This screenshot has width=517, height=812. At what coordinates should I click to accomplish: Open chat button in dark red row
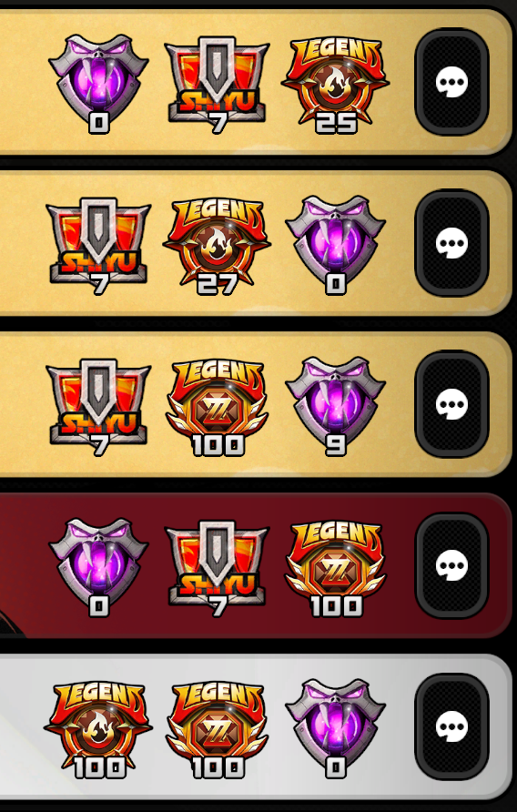(451, 565)
